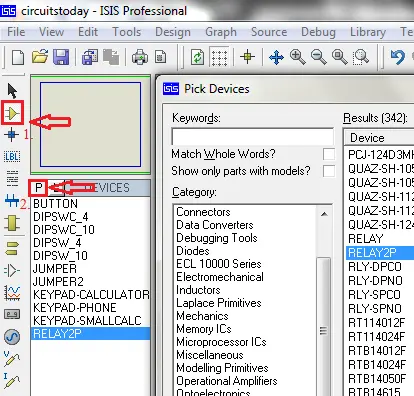Select KEYPAD-PHONE in the devices list

point(75,308)
